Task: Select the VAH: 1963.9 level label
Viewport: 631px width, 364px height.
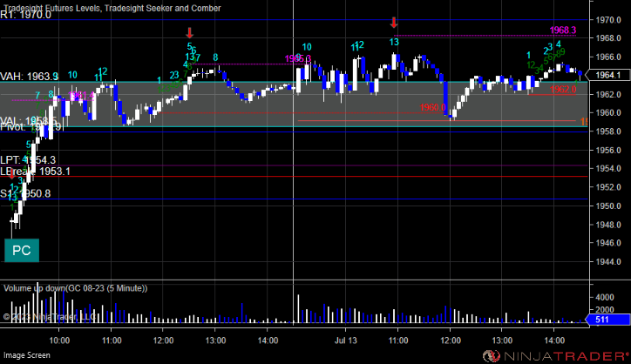Action: 29,77
